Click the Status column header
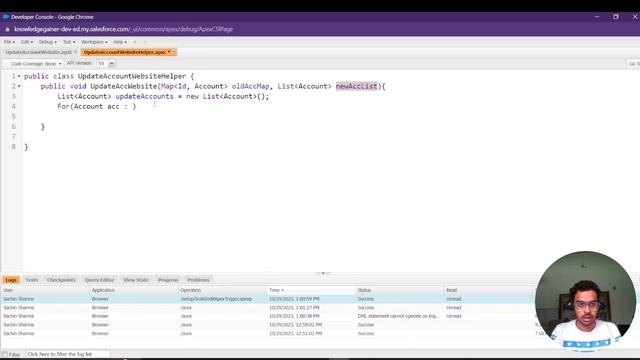Image resolution: width=640 pixels, height=360 pixels. tap(400, 290)
